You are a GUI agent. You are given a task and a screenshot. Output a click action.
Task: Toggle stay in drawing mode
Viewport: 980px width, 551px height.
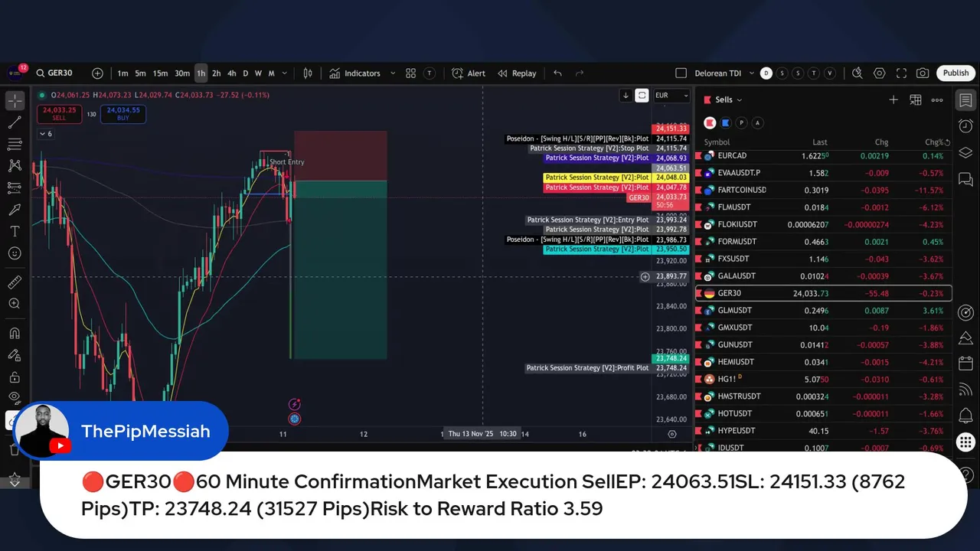coord(15,355)
